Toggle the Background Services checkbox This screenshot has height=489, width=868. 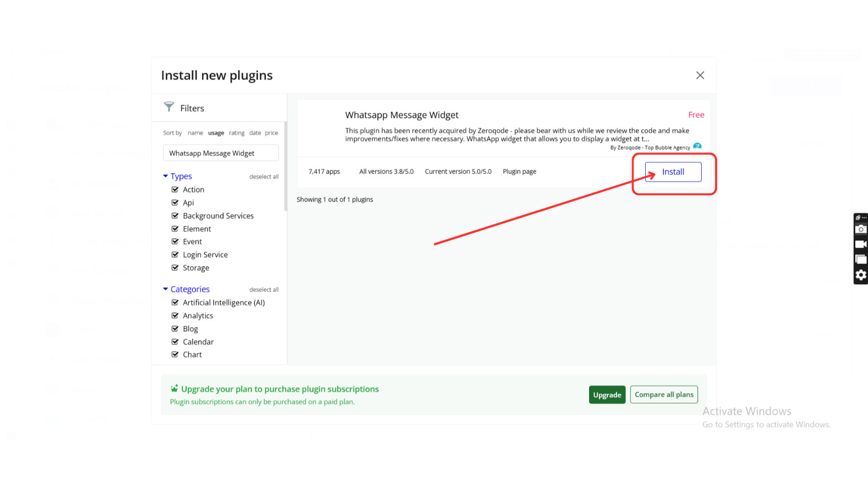tap(175, 216)
